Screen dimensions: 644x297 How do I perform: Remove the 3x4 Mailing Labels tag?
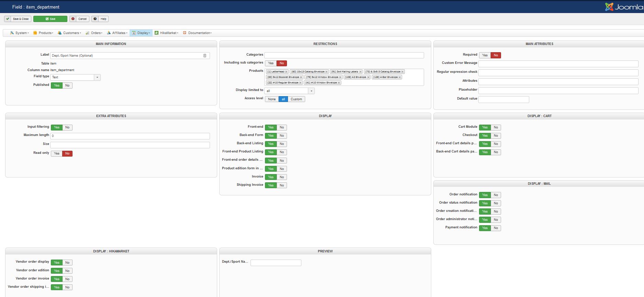point(360,72)
